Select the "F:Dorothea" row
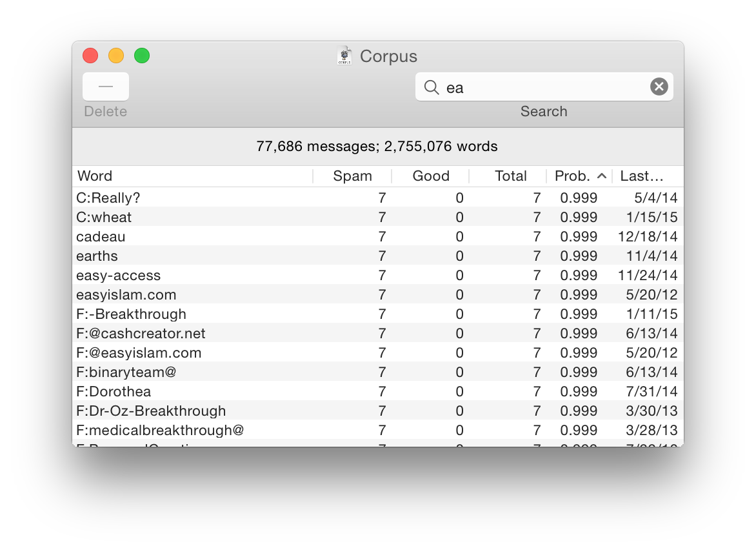Viewport: 756px width, 550px height. pyautogui.click(x=114, y=391)
